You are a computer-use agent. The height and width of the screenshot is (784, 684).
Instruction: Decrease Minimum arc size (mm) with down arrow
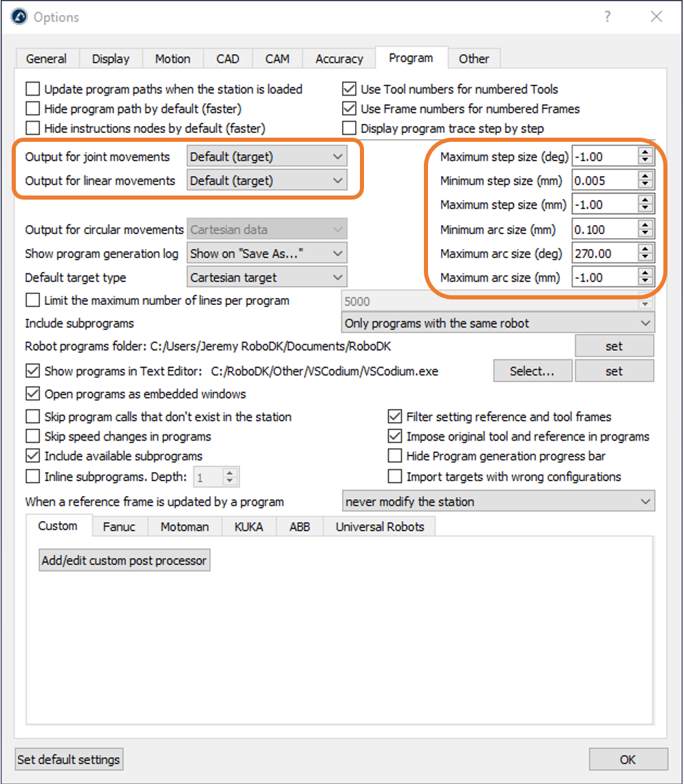(645, 235)
